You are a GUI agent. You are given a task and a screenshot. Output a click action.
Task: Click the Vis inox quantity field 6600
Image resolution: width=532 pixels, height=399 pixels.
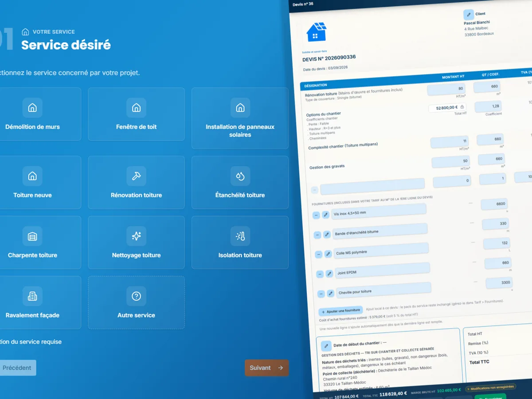coord(494,204)
